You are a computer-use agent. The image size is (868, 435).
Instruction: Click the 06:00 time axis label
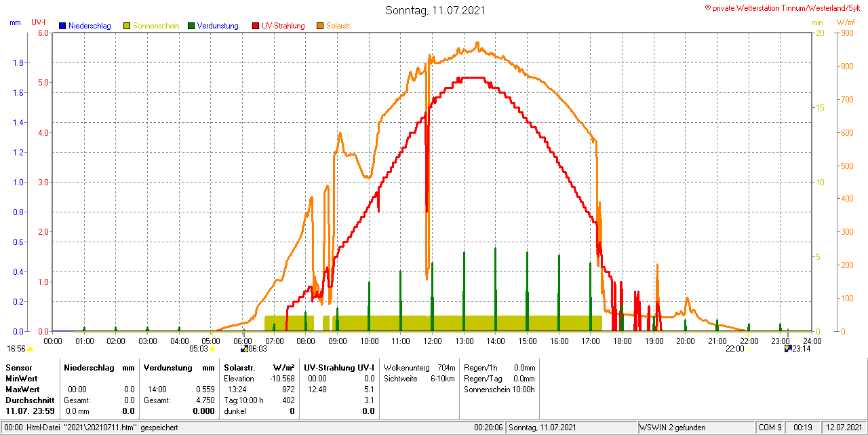tap(243, 341)
